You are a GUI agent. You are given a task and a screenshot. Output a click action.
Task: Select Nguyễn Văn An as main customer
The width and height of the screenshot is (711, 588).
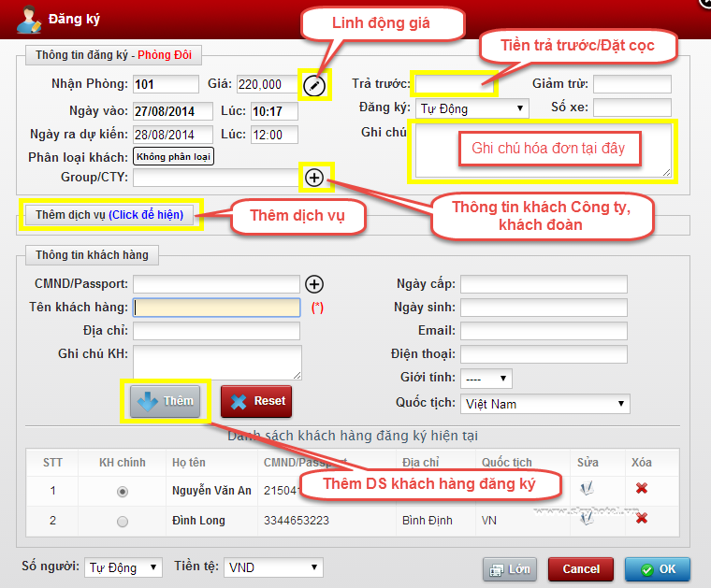(122, 491)
